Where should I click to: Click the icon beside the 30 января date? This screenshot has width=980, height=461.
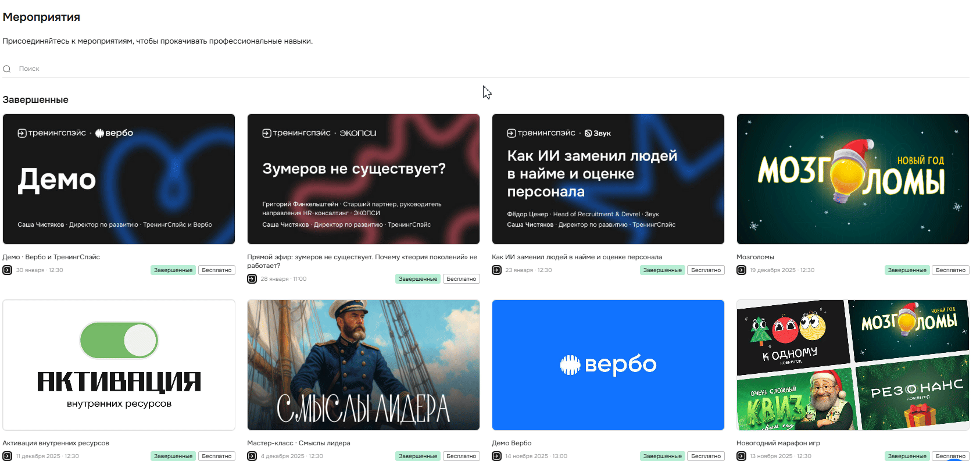pyautogui.click(x=8, y=270)
